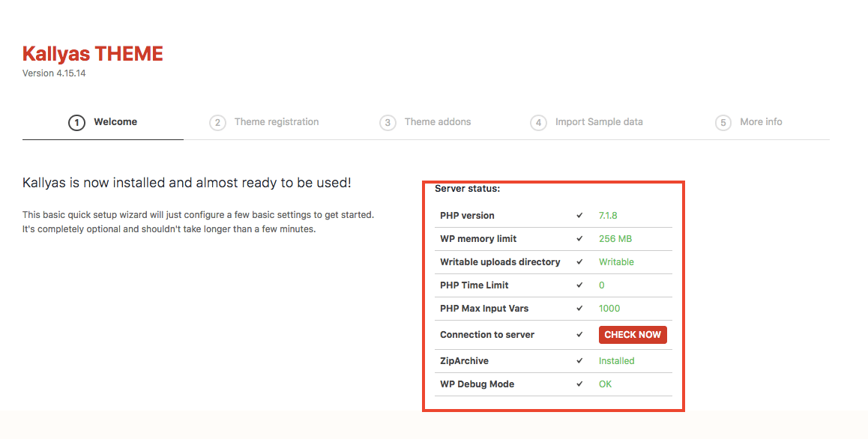The width and height of the screenshot is (868, 439).
Task: Click the Connection to server checkmark
Action: [x=579, y=335]
